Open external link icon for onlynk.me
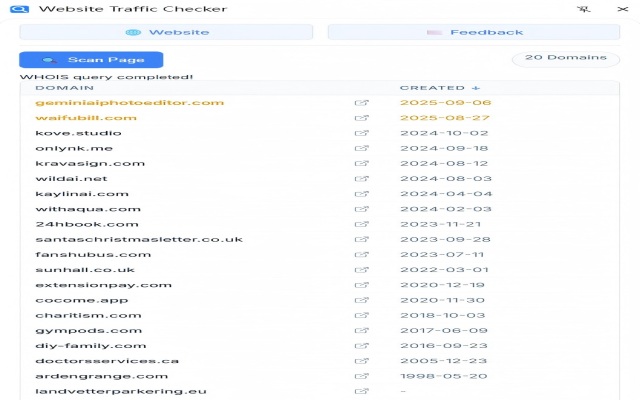The height and width of the screenshot is (400, 640). 362,148
